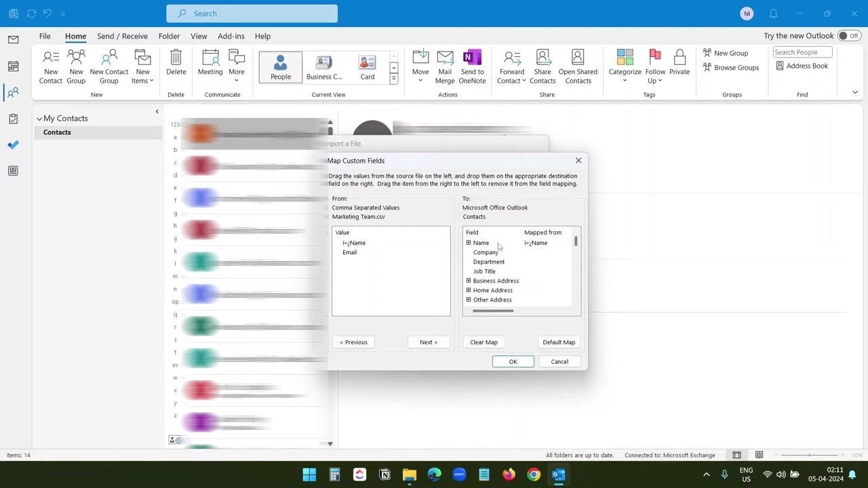Viewport: 868px width, 488px height.
Task: Open Tasks clipboard in navigation bar
Action: click(x=13, y=119)
